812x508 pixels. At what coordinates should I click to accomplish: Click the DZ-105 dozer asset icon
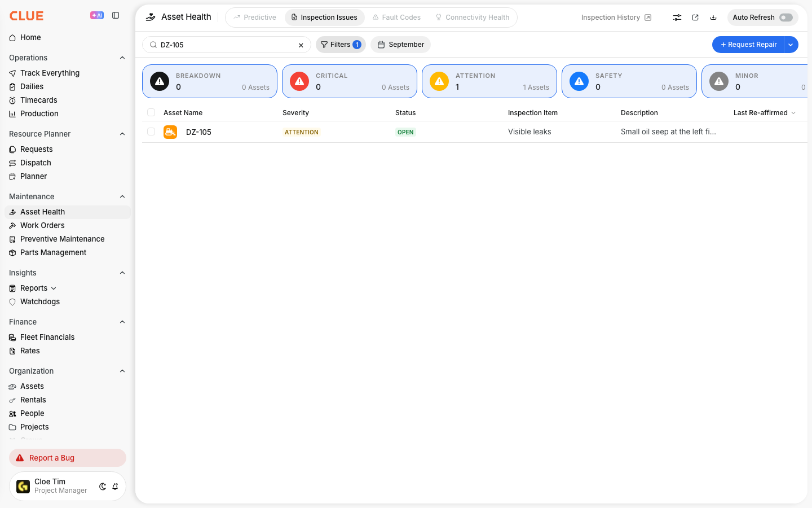point(170,132)
